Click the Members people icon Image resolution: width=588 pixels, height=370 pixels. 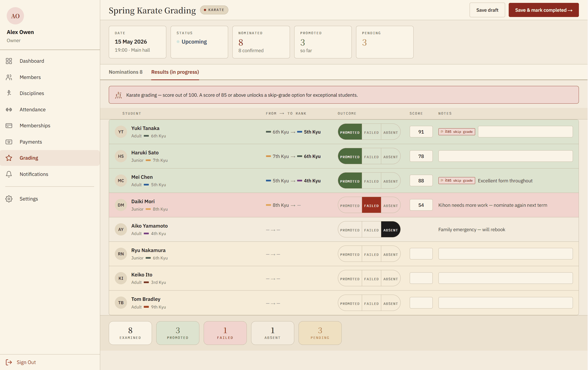9,77
